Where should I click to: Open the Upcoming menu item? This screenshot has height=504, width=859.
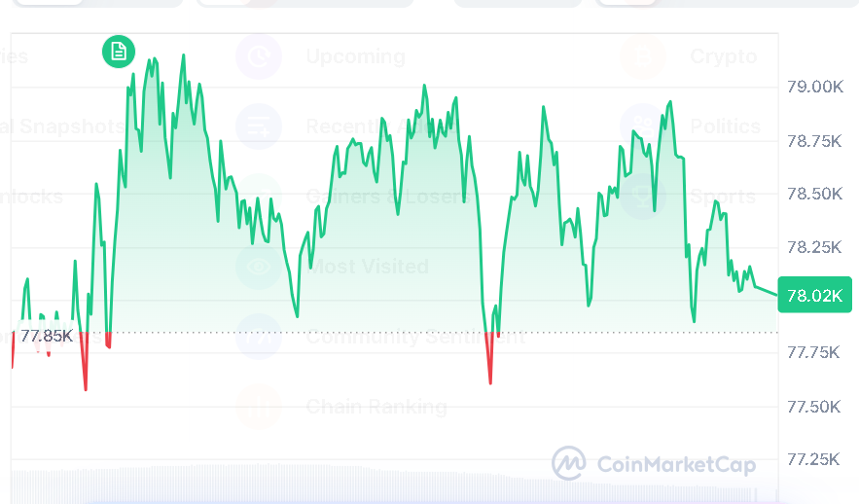tap(355, 56)
